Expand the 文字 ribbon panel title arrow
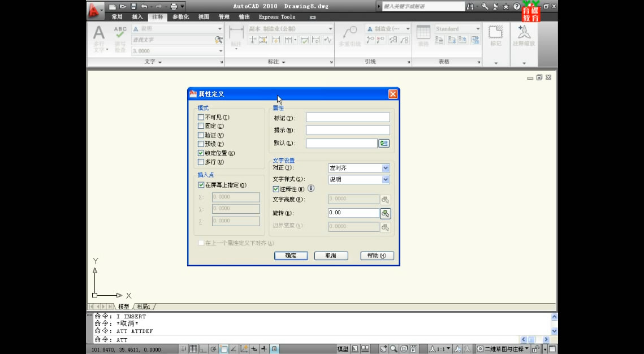The width and height of the screenshot is (644, 354). tap(160, 62)
